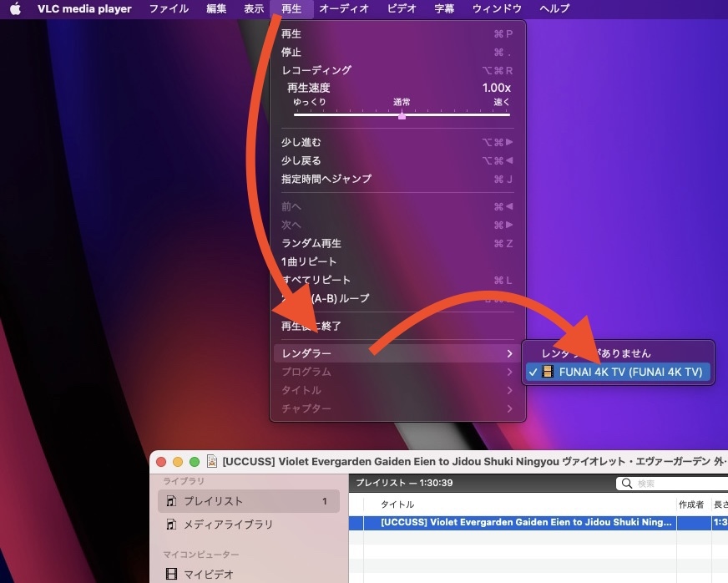The image size is (728, 583).
Task: Click the playlist icon in sidebar
Action: pyautogui.click(x=171, y=501)
